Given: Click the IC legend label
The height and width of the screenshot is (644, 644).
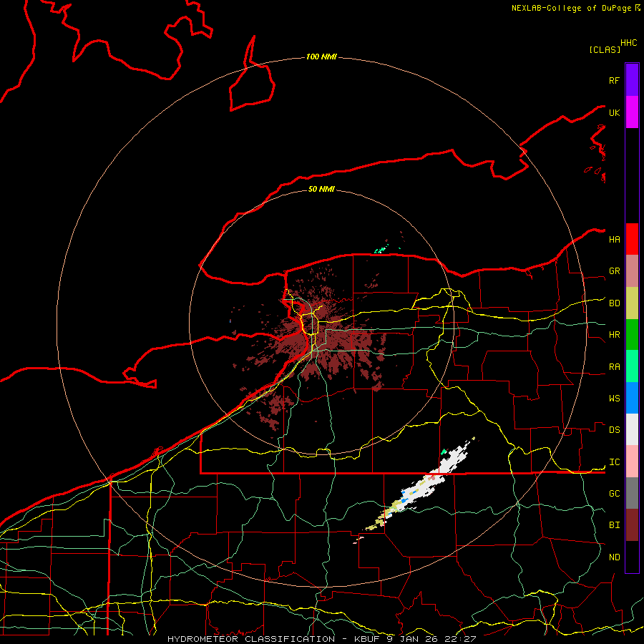Looking at the screenshot, I should coord(614,462).
